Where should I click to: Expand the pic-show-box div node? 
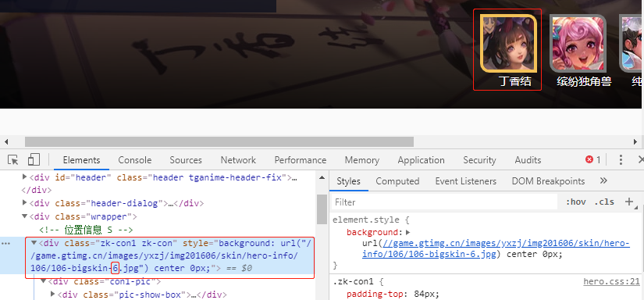(x=52, y=294)
